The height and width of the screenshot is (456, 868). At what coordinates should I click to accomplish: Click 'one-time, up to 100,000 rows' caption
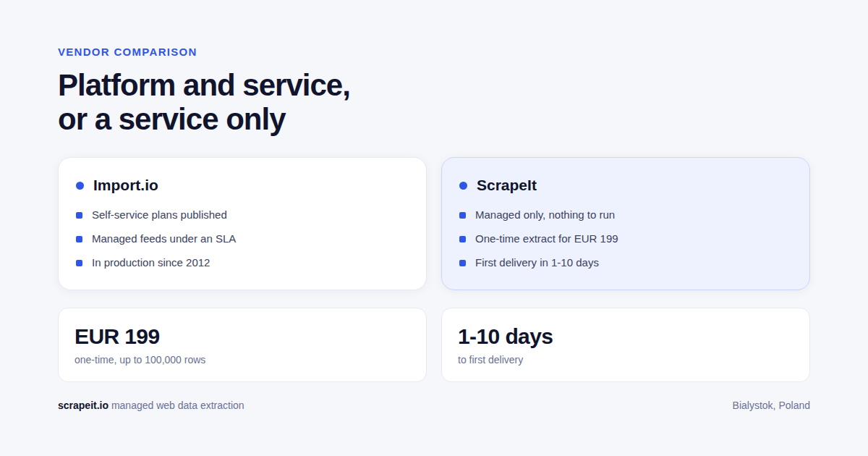pyautogui.click(x=140, y=360)
